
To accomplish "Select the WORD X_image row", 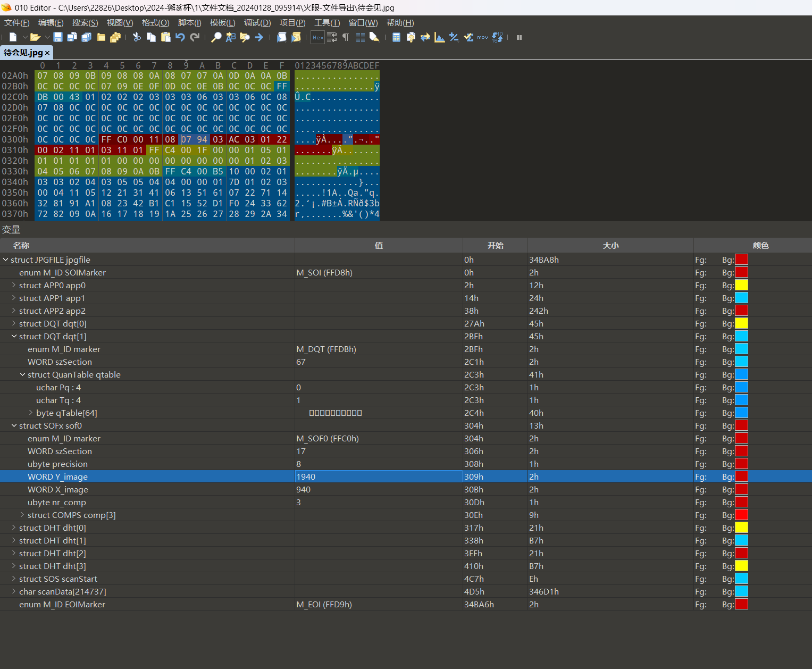I will (406, 489).
